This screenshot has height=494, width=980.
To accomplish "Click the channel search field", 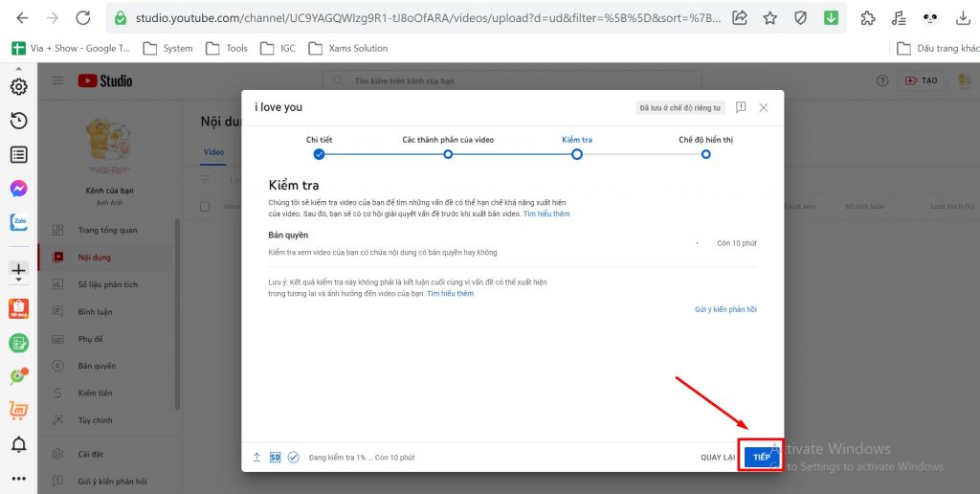I will (513, 80).
